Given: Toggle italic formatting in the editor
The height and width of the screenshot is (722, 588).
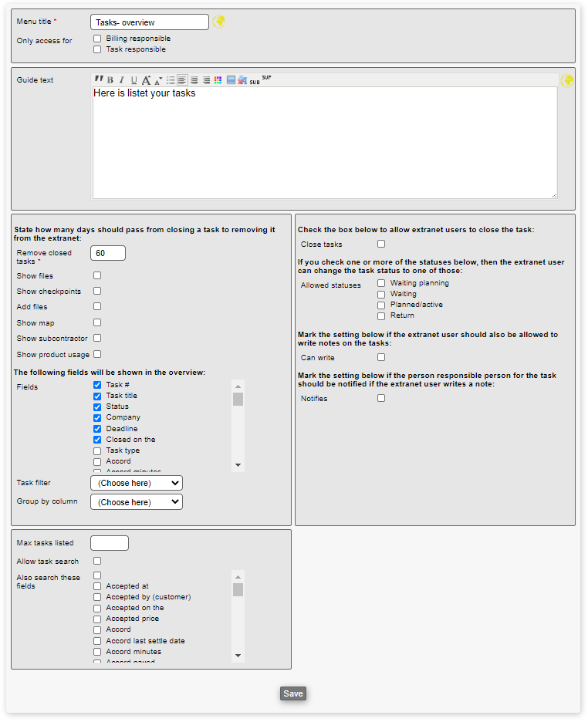Looking at the screenshot, I should click(x=121, y=80).
